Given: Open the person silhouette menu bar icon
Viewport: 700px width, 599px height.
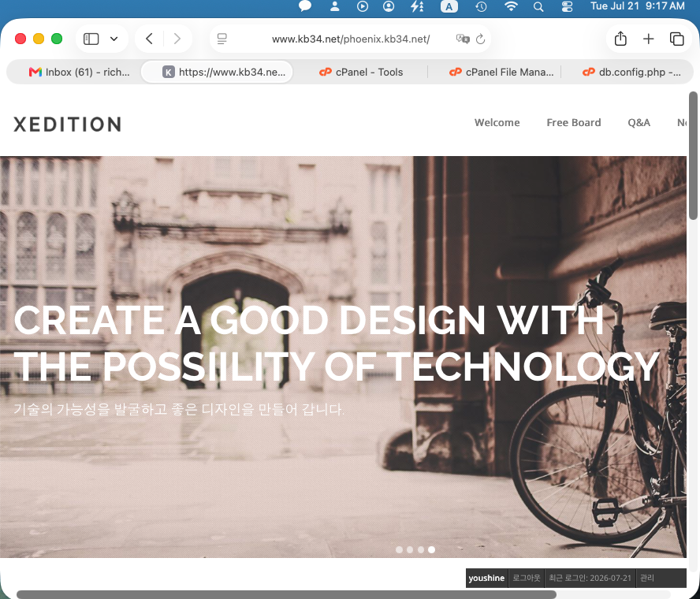Looking at the screenshot, I should click(334, 6).
